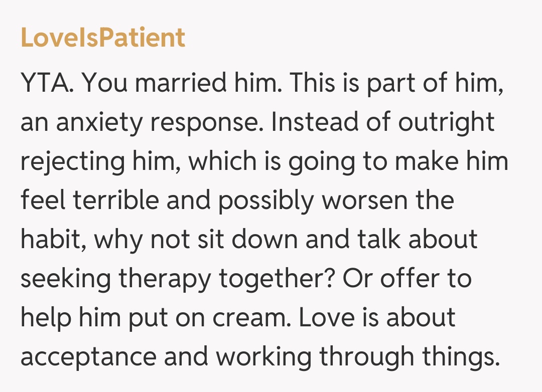Click the words 'Or offer to'
The height and width of the screenshot is (392, 542).
408,279
